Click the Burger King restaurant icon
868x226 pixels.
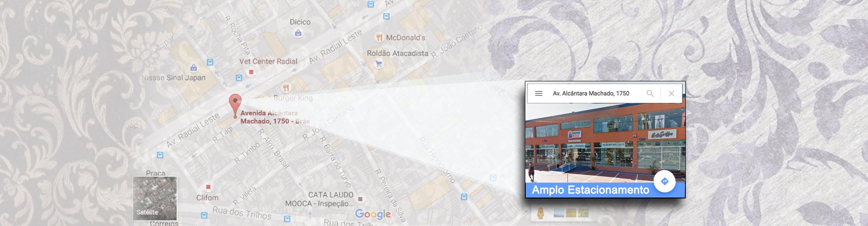coord(286,88)
